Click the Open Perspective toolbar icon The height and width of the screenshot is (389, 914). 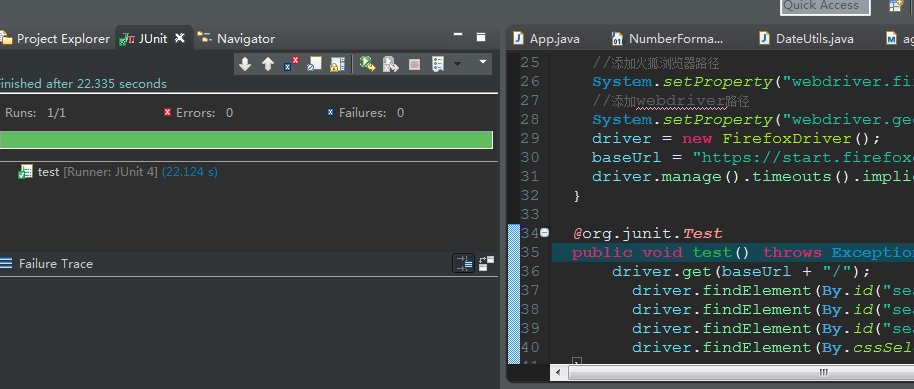tap(895, 6)
